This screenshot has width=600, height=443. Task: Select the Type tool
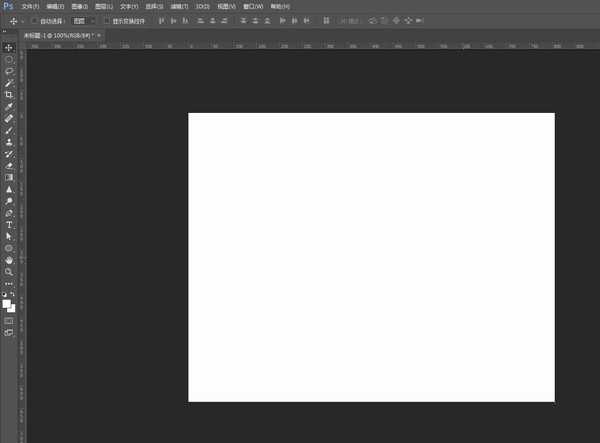9,225
